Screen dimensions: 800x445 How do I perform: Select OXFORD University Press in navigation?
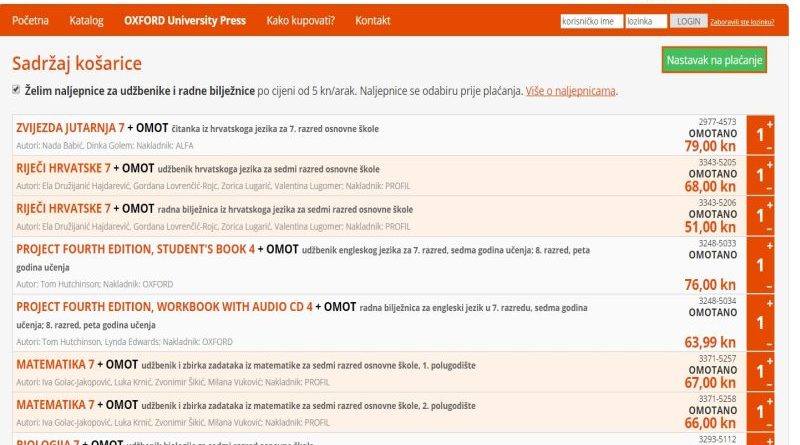185,20
